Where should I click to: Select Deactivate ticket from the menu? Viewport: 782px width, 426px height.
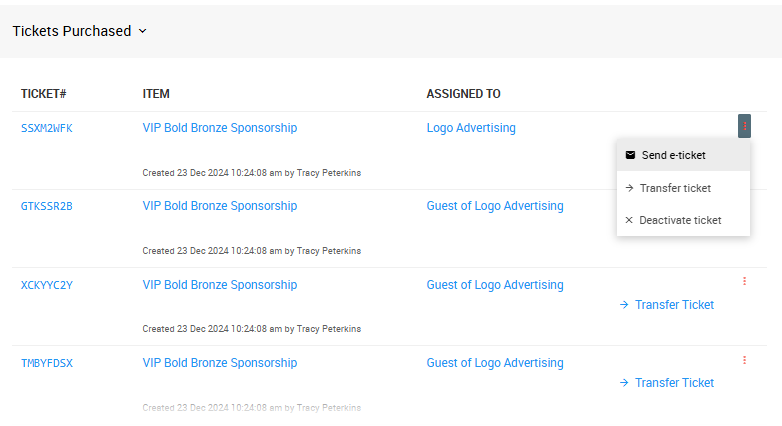680,220
